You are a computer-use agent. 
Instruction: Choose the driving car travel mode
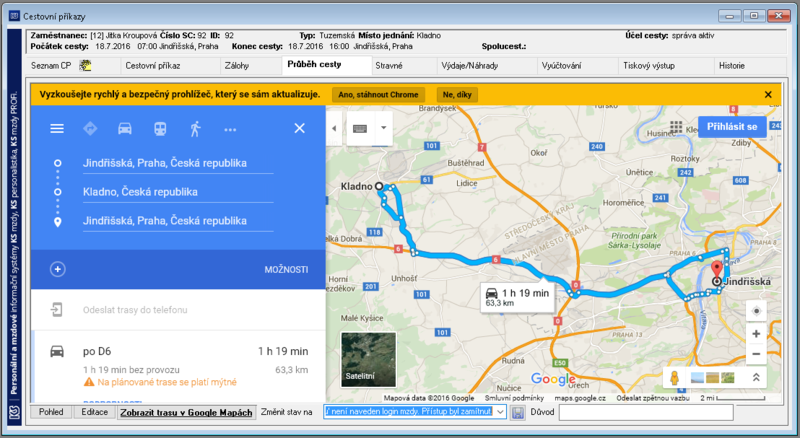point(125,129)
